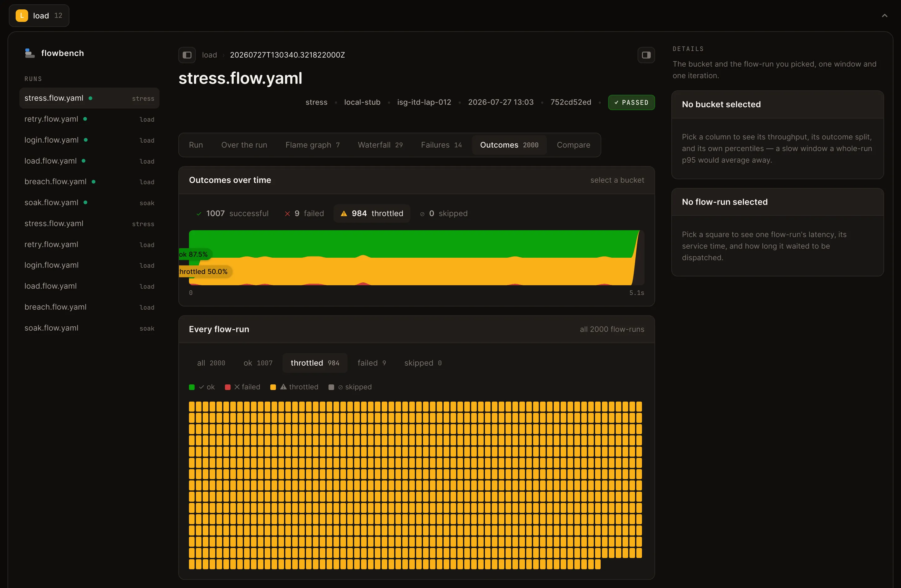Click the orange throttled legend swatch
Viewport: 901px width, 588px height.
(x=273, y=387)
